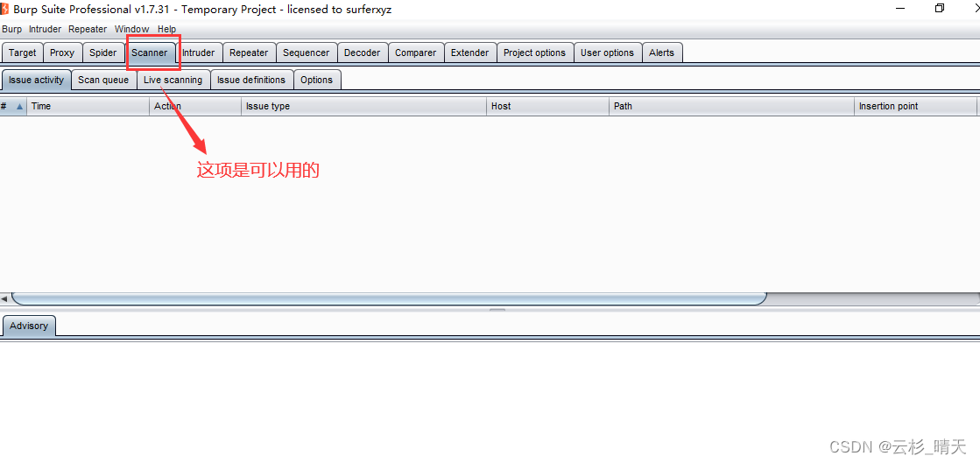The image size is (980, 463).
Task: Minimize the Burp Suite window
Action: pyautogui.click(x=900, y=8)
